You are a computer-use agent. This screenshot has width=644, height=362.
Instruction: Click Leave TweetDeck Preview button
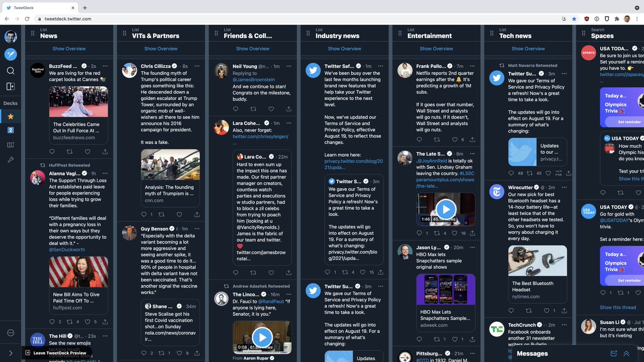click(57, 353)
